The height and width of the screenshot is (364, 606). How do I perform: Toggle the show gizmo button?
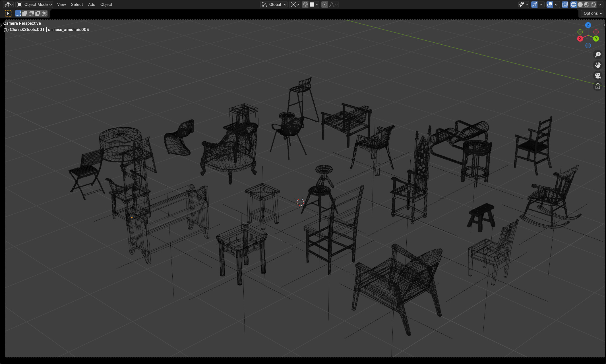point(534,5)
